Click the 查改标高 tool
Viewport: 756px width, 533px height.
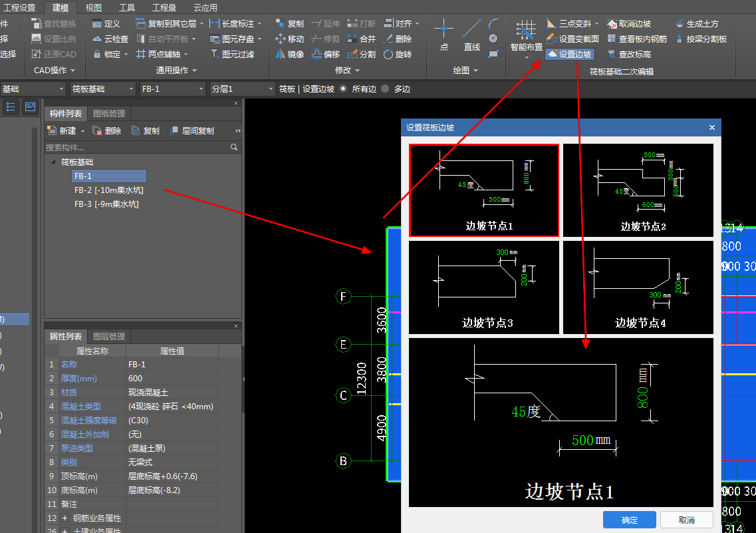[x=629, y=54]
